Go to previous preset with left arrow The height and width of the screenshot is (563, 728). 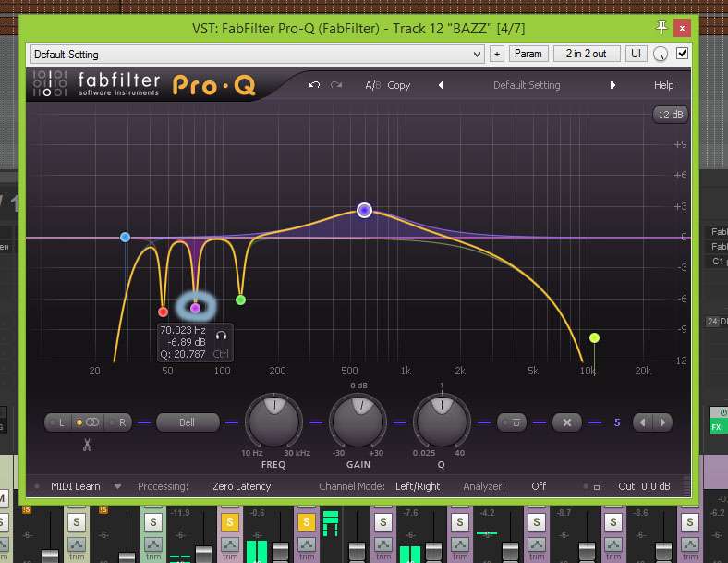tap(441, 85)
